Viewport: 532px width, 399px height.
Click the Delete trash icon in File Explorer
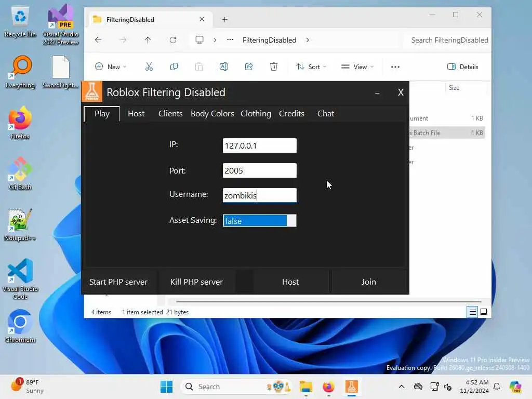pos(274,67)
